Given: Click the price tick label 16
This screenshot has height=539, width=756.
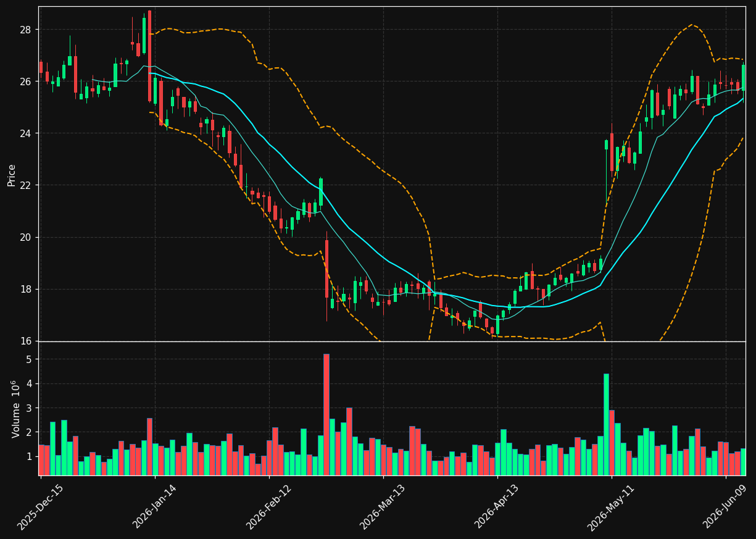Looking at the screenshot, I should [24, 341].
